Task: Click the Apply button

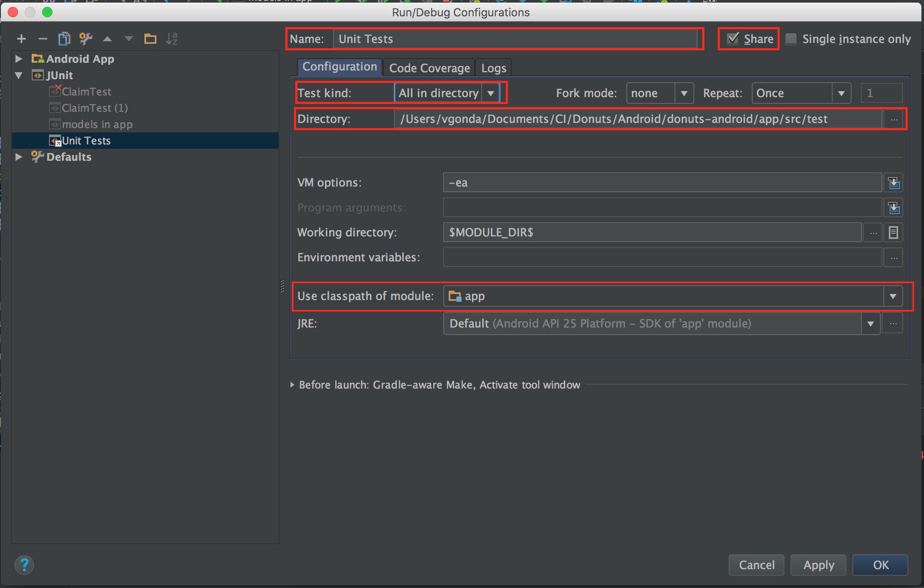Action: coord(819,565)
